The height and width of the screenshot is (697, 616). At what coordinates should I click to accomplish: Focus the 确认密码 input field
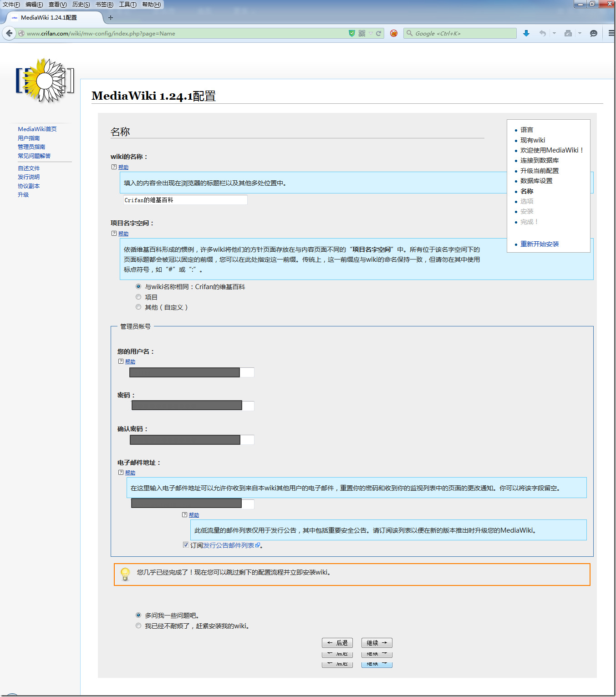click(x=192, y=439)
